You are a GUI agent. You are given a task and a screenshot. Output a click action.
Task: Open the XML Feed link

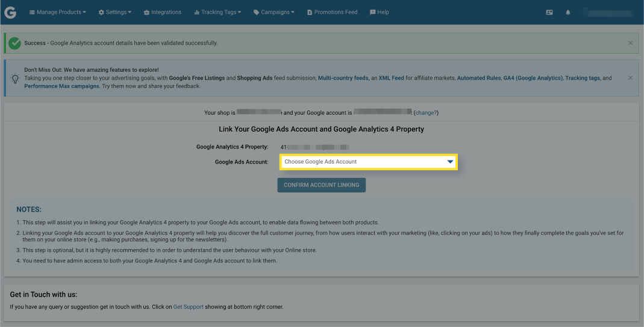(x=391, y=78)
